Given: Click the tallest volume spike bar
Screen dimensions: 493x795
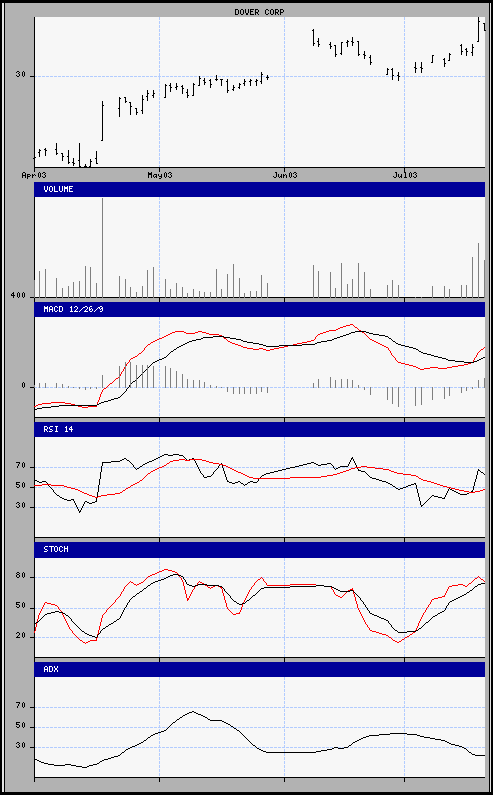Looking at the screenshot, I should click(x=102, y=247).
